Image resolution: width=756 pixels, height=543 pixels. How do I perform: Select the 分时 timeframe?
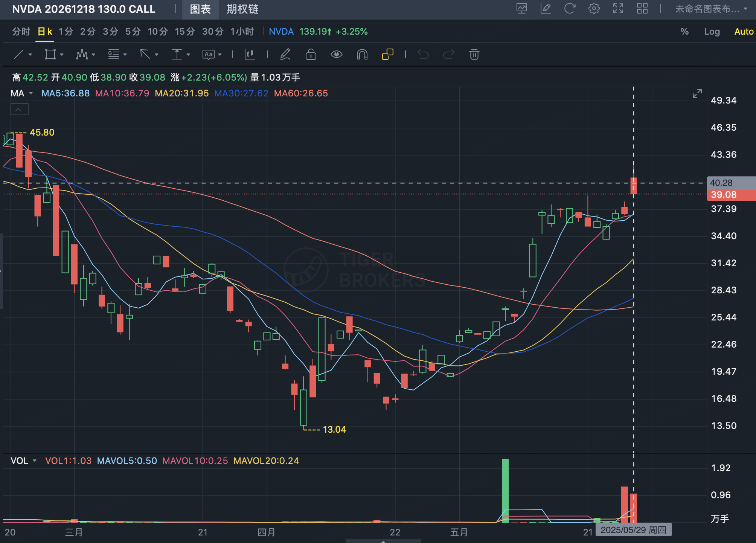pos(21,31)
